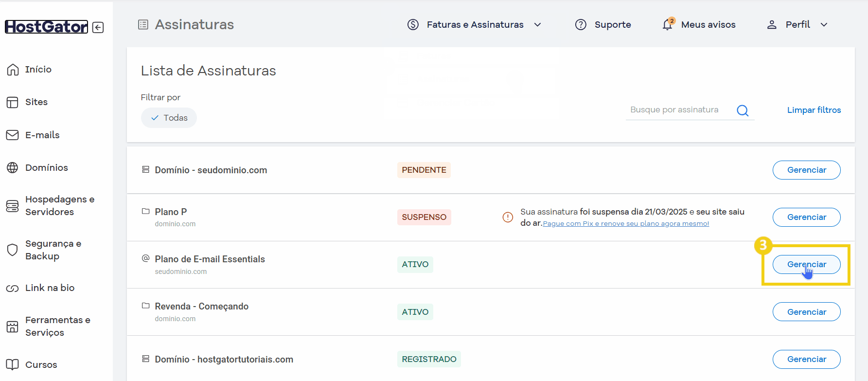Click the Perfil user icon
The height and width of the screenshot is (381, 868).
pos(772,24)
